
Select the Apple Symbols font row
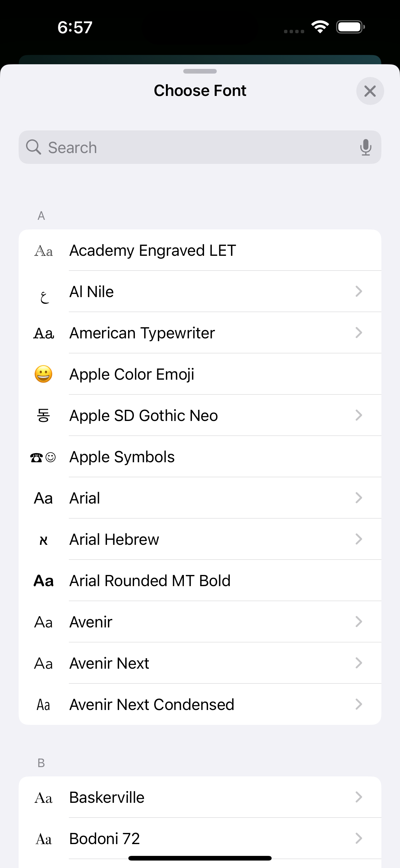point(122,457)
